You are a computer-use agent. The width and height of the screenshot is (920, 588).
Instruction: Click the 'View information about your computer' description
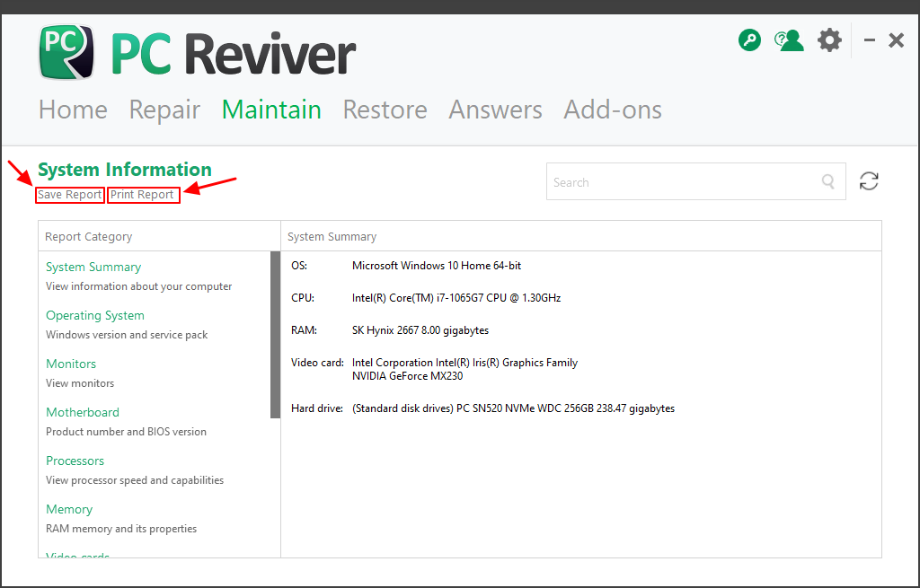(x=139, y=286)
